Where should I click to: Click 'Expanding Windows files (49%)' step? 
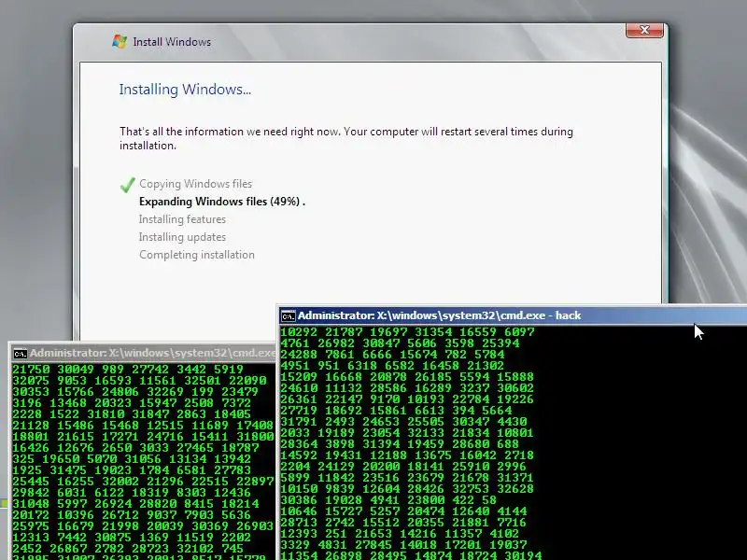pos(222,202)
